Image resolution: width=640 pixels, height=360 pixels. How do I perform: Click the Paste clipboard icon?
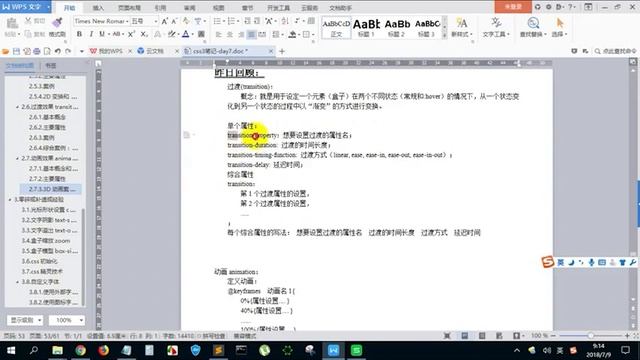click(x=12, y=24)
